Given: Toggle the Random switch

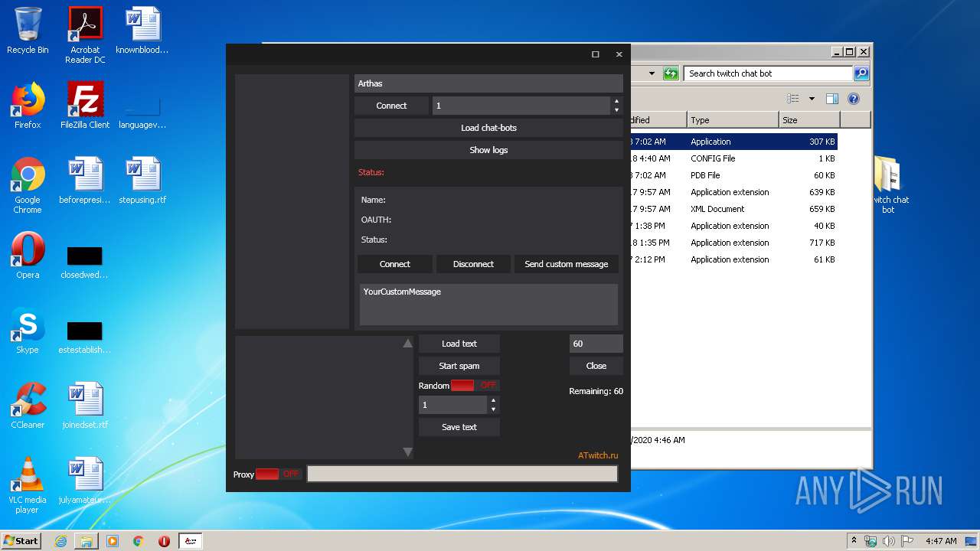Looking at the screenshot, I should [x=475, y=386].
